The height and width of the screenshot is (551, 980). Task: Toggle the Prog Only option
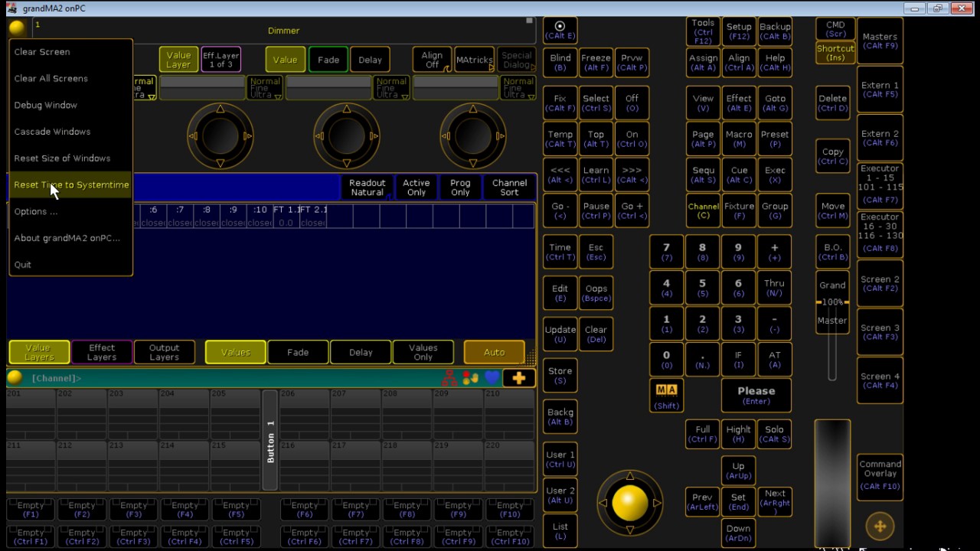(460, 187)
